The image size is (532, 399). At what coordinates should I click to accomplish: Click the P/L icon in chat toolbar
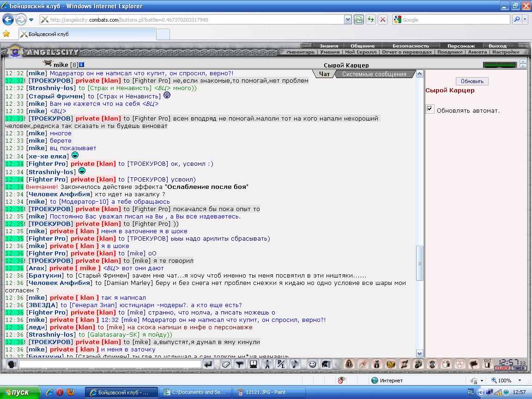[281, 364]
